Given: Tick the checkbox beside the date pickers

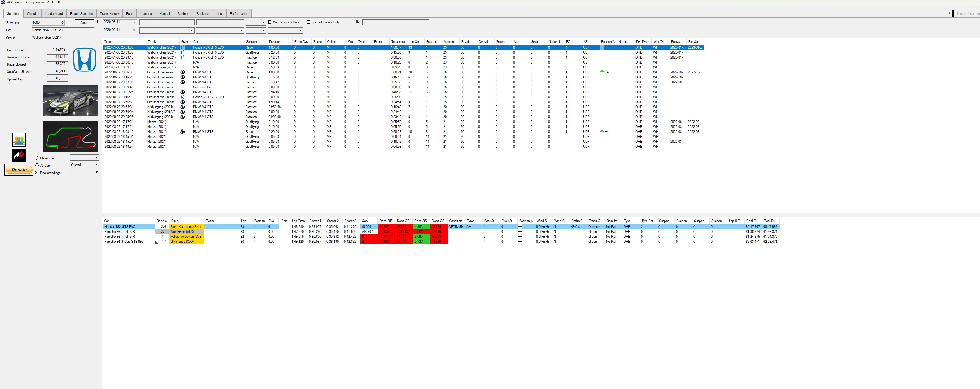Looking at the screenshot, I should 99,22.
